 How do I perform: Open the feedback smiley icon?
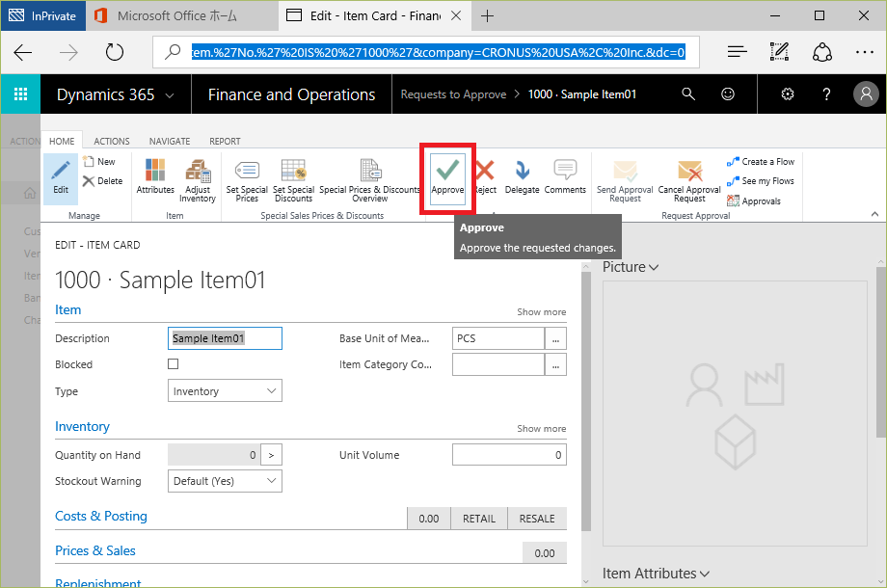coord(728,94)
